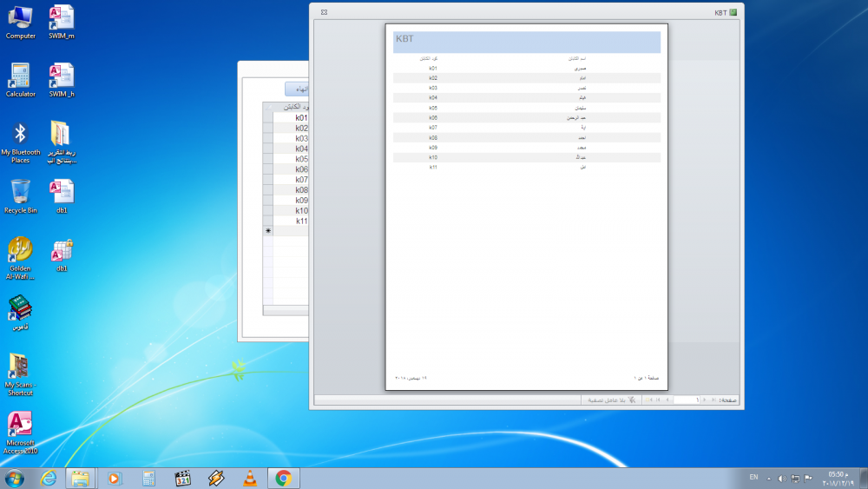Click k01 row in the report
The image size is (868, 489).
click(527, 68)
